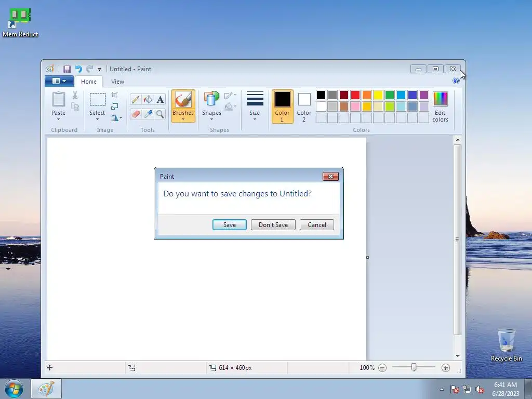
Task: Pick the green color swatch
Action: [x=390, y=95]
